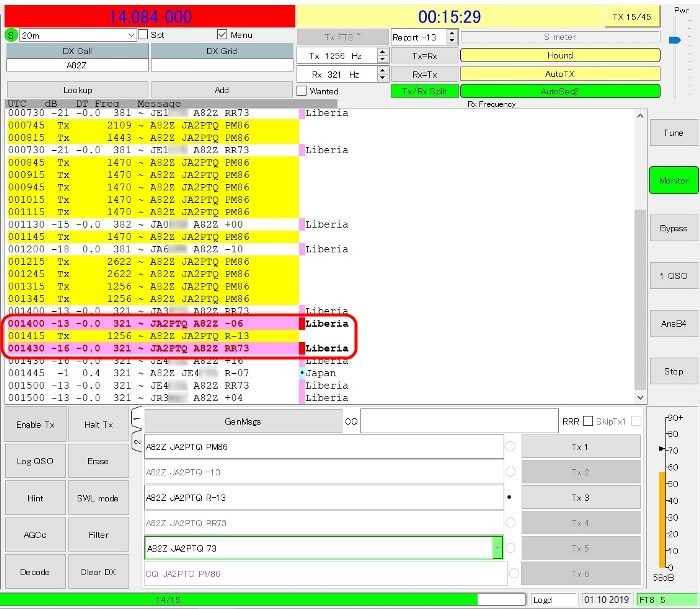The height and width of the screenshot is (609, 700).
Task: Click the Lookup button
Action: pos(78,90)
